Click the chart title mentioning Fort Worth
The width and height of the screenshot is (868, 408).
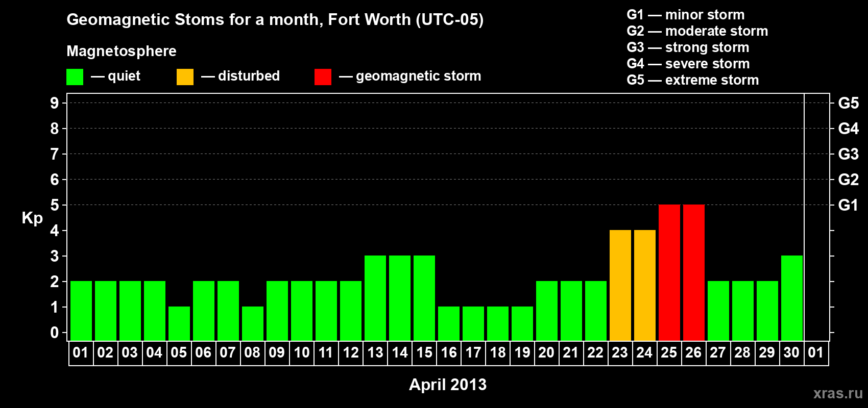point(275,20)
